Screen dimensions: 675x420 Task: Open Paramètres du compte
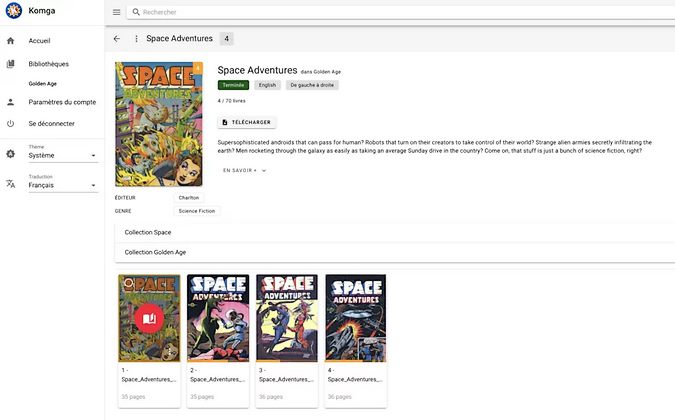pyautogui.click(x=62, y=102)
